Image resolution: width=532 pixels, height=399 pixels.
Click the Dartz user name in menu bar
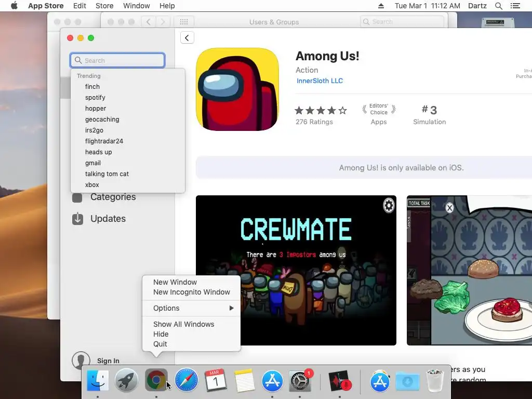(477, 6)
